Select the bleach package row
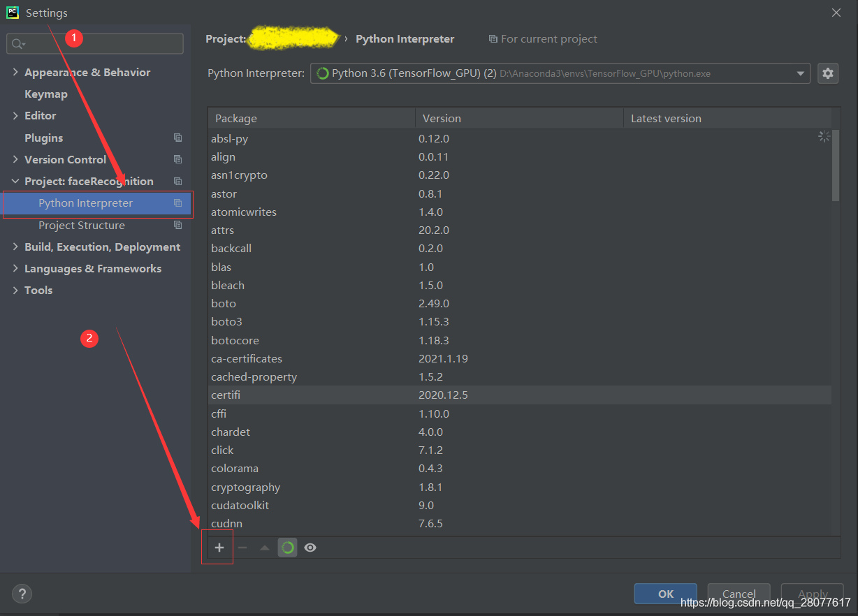This screenshot has height=616, width=858. (519, 285)
